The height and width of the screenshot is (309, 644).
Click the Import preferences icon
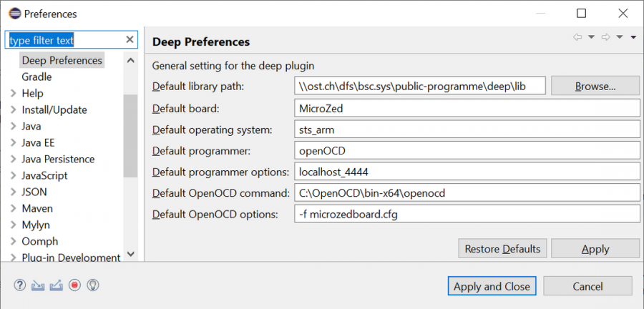point(38,285)
